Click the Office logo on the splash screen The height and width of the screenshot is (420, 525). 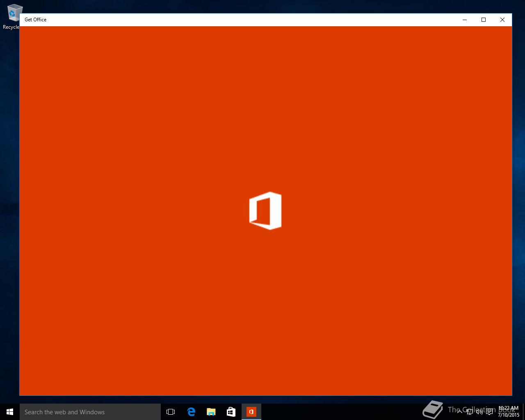265,211
